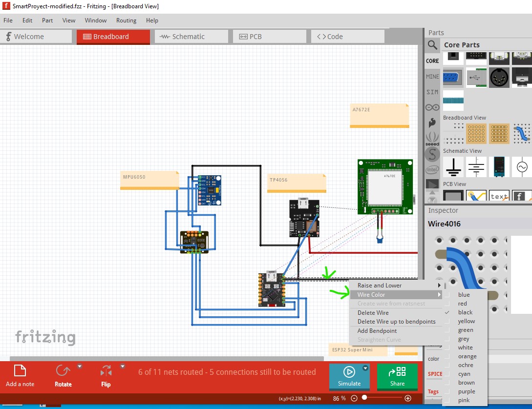This screenshot has width=532, height=409.
Task: Set wire color to yellow
Action: click(466, 321)
